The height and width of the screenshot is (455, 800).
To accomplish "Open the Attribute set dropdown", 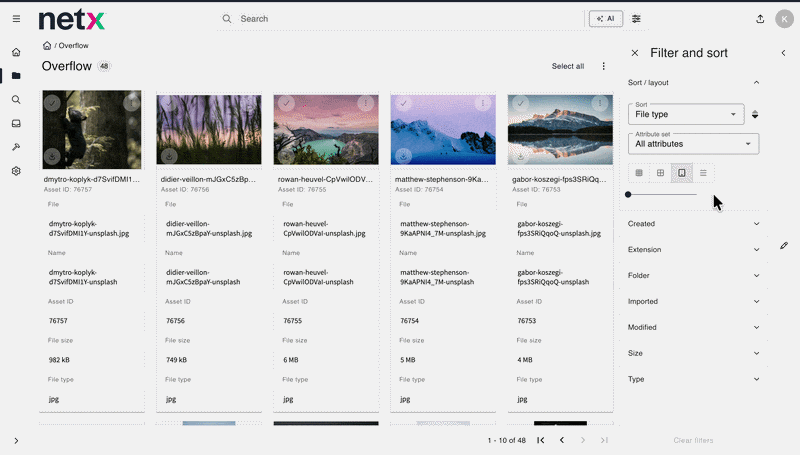I will 693,144.
